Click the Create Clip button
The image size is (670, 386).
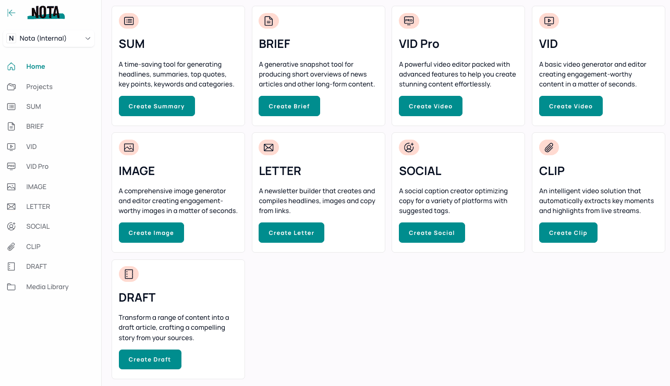[x=568, y=233]
